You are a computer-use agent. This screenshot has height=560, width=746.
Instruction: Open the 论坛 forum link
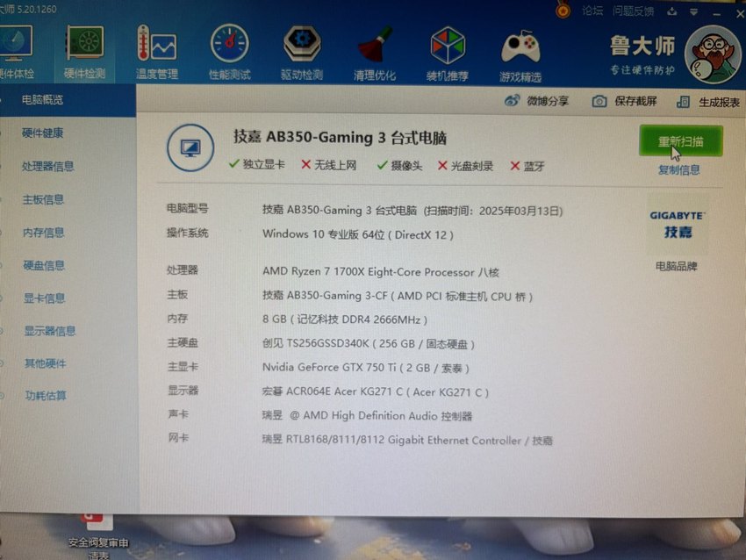point(592,11)
